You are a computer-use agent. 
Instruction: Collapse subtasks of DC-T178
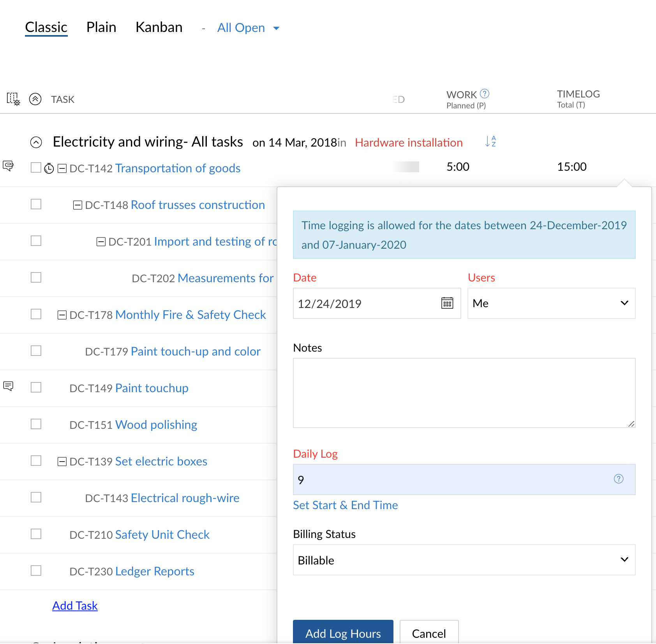[62, 315]
